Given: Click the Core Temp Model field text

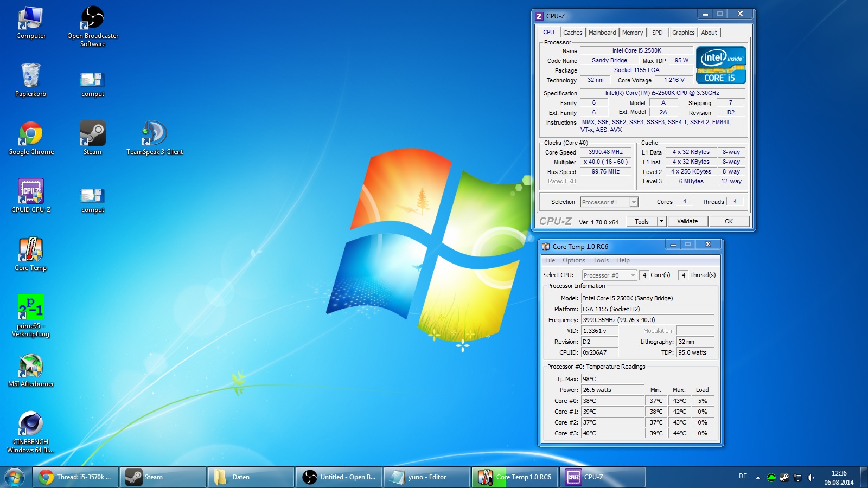Looking at the screenshot, I should click(648, 298).
